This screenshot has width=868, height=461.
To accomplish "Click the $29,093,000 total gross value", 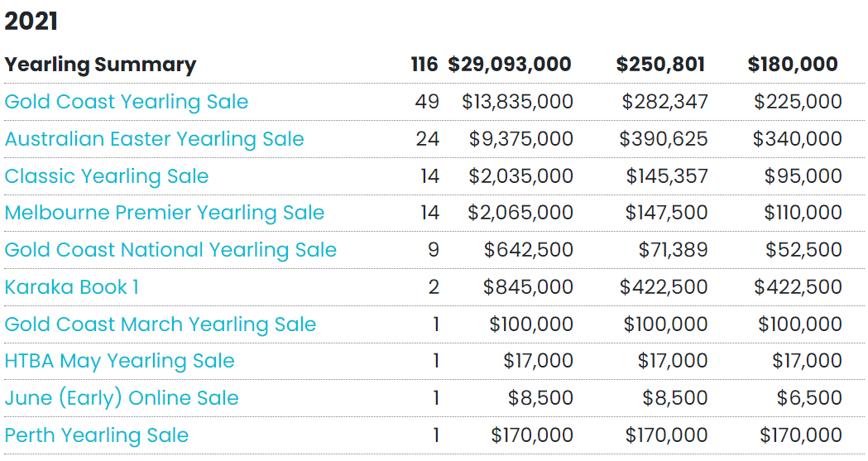I will coord(509,65).
